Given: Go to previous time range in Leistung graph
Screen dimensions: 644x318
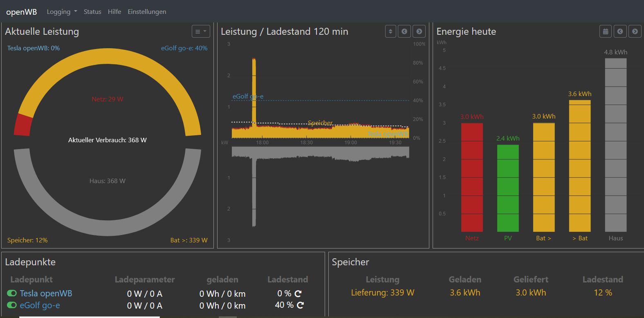Looking at the screenshot, I should [x=404, y=31].
